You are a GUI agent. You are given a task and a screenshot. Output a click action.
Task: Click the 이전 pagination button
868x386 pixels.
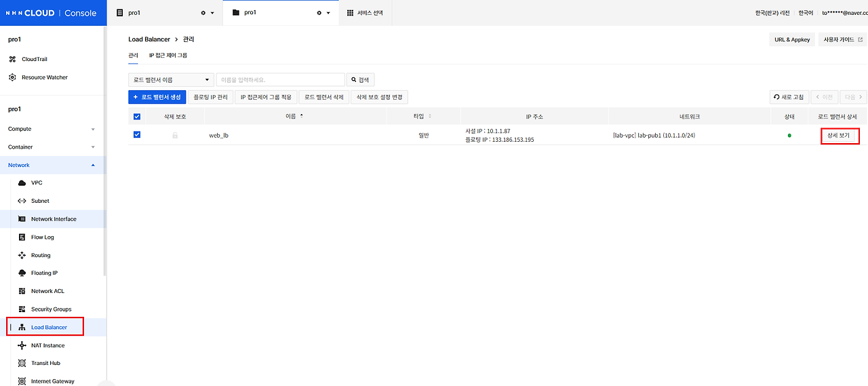(823, 97)
